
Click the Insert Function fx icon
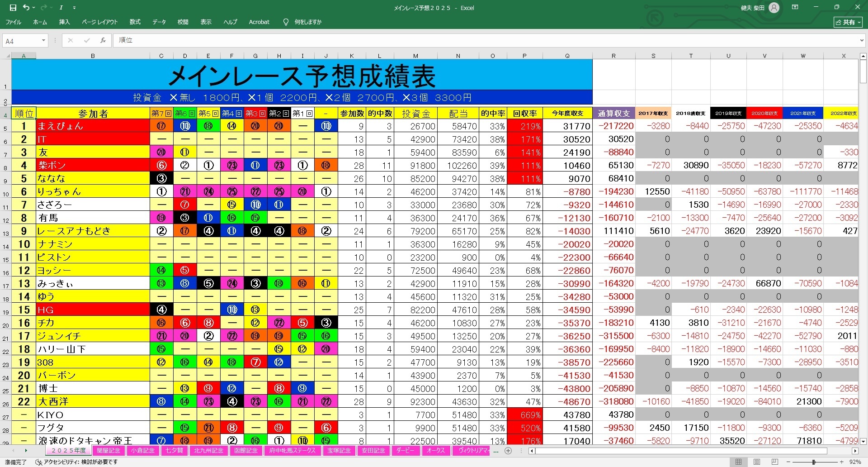(x=103, y=40)
